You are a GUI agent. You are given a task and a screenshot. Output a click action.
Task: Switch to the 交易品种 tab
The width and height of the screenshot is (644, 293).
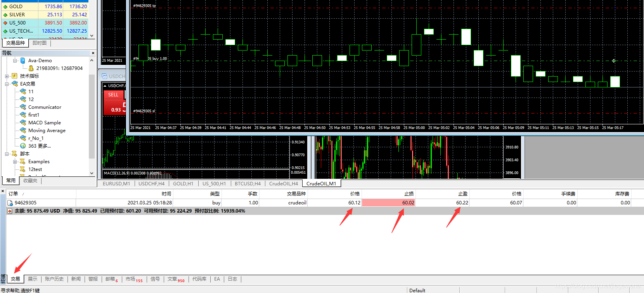click(x=16, y=43)
